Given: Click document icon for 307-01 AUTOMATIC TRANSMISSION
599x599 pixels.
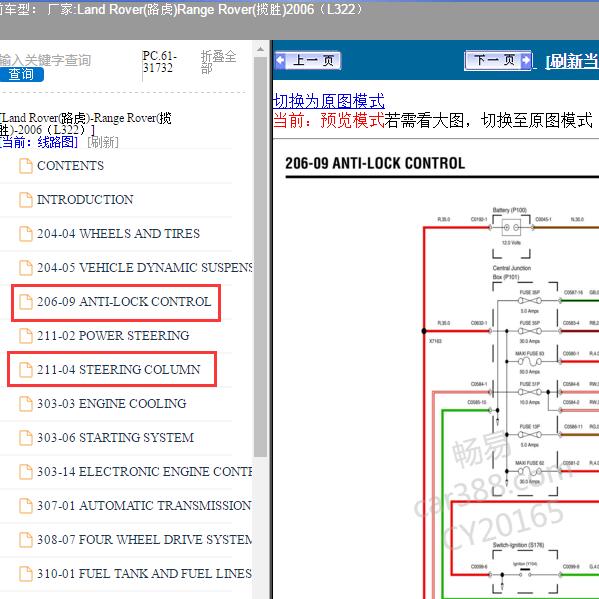Looking at the screenshot, I should (26, 506).
